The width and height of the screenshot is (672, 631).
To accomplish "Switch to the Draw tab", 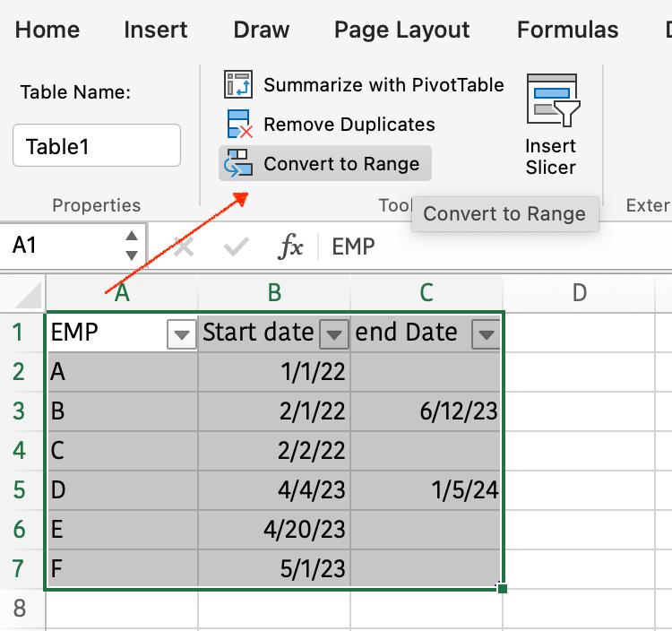I will [x=262, y=30].
